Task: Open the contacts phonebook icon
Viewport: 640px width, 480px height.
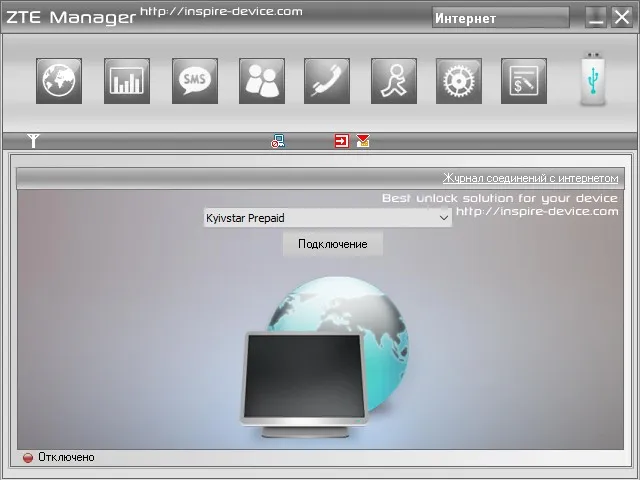Action: [x=262, y=81]
